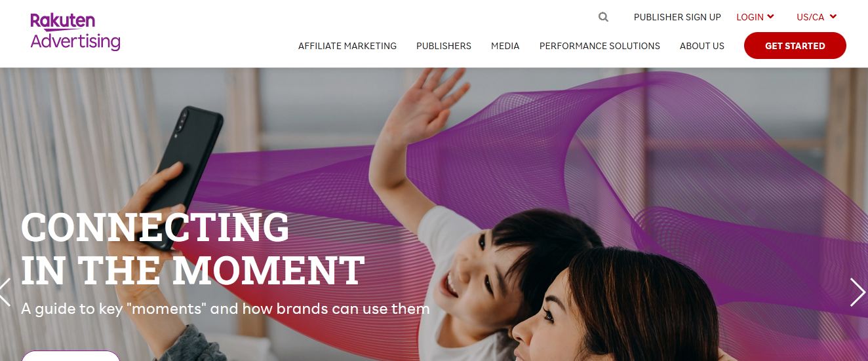
Task: Select the US/CA region label
Action: click(810, 17)
